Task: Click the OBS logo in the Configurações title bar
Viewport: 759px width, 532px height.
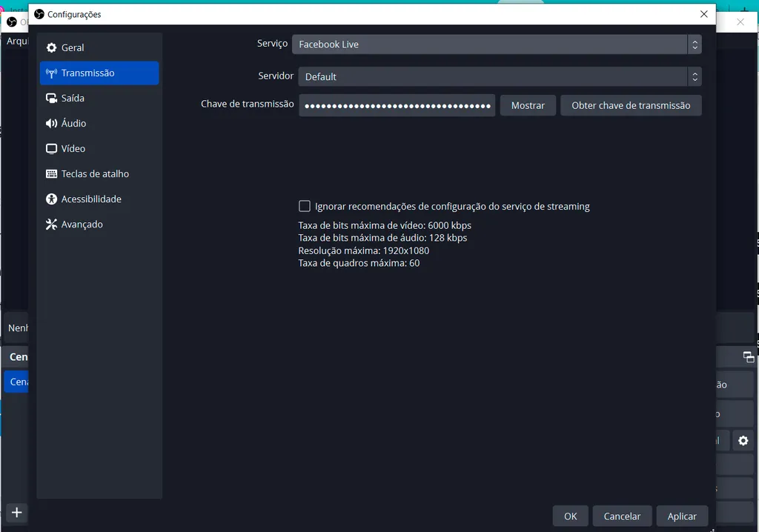Action: 39,14
